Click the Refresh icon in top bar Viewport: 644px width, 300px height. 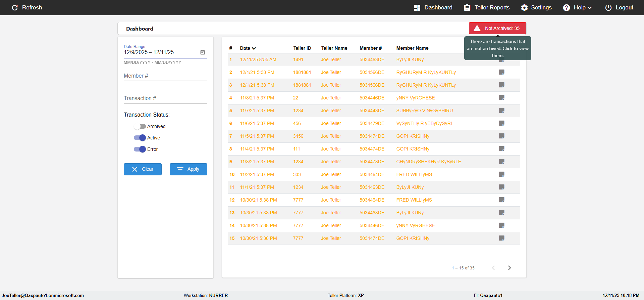click(x=15, y=8)
